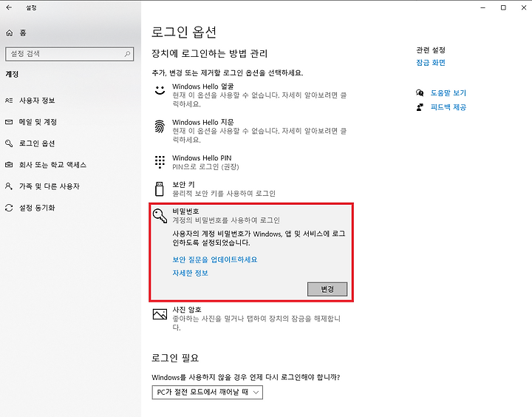Open the PC가 절전 모드에서 깨어날 때 dropdown
Image resolution: width=532 pixels, height=417 pixels.
click(x=208, y=392)
